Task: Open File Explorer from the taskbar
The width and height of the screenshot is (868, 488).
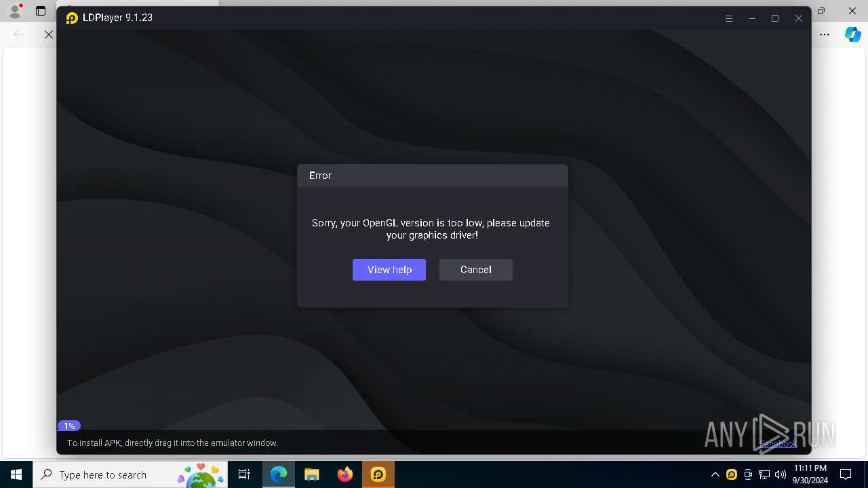Action: 312,474
